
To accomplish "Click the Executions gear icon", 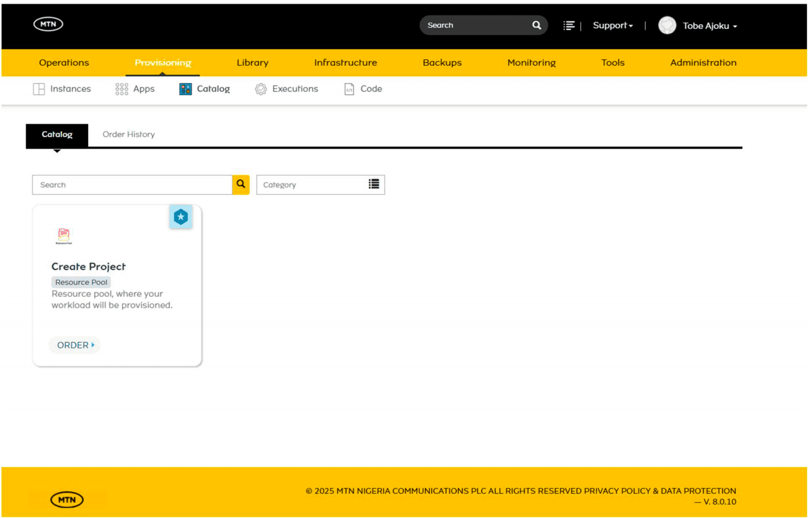I will point(261,89).
